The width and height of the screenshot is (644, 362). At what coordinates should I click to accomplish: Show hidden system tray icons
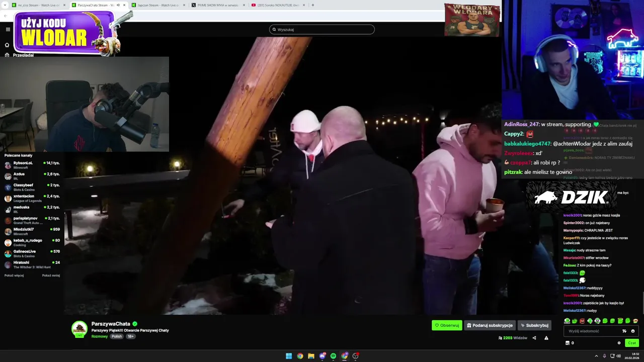[x=596, y=356]
